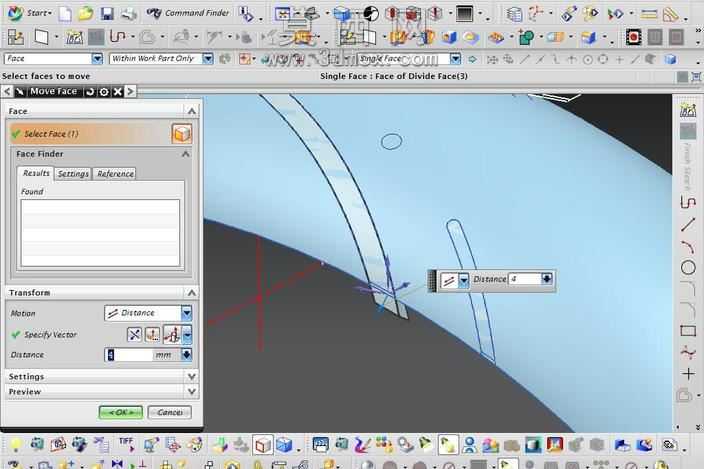This screenshot has height=469, width=704.
Task: Toggle the wireframe cube display icon
Action: (x=263, y=445)
